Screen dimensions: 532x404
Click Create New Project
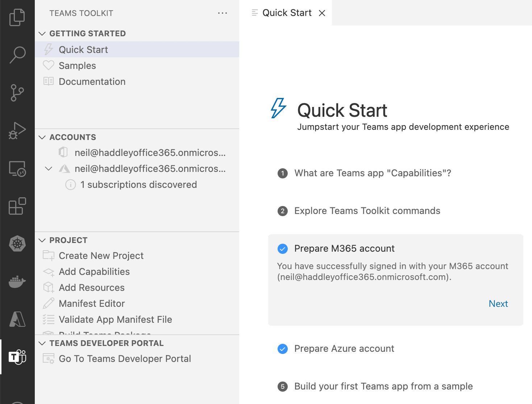(x=101, y=256)
